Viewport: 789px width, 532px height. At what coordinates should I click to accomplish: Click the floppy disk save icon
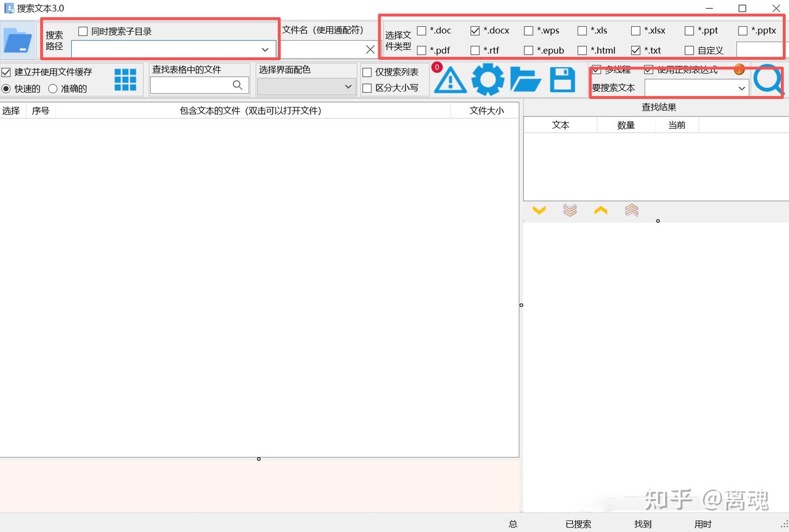[563, 80]
